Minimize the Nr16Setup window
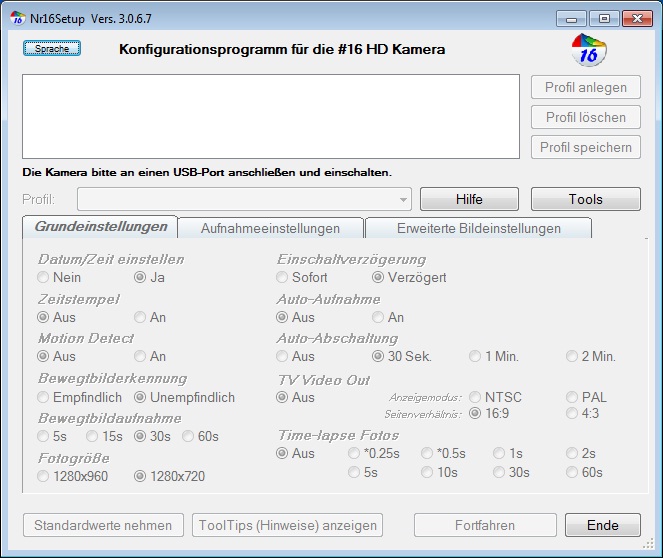Image resolution: width=663 pixels, height=558 pixels. (x=571, y=19)
